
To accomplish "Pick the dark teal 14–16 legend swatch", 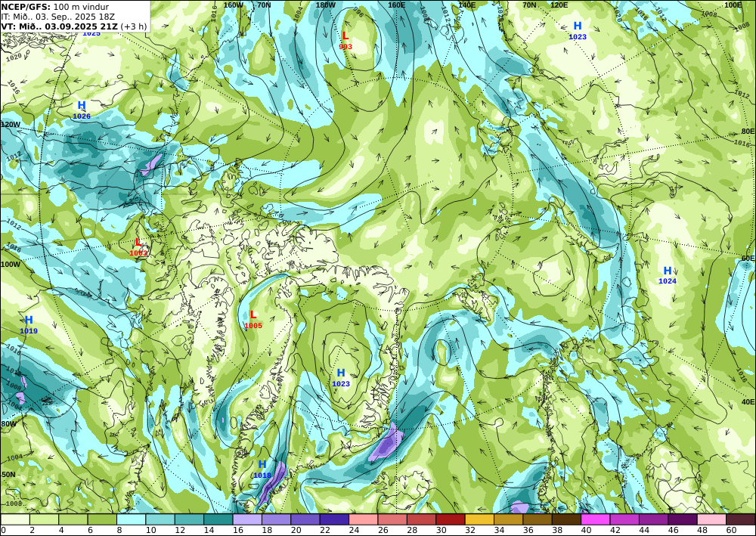I will tap(218, 519).
